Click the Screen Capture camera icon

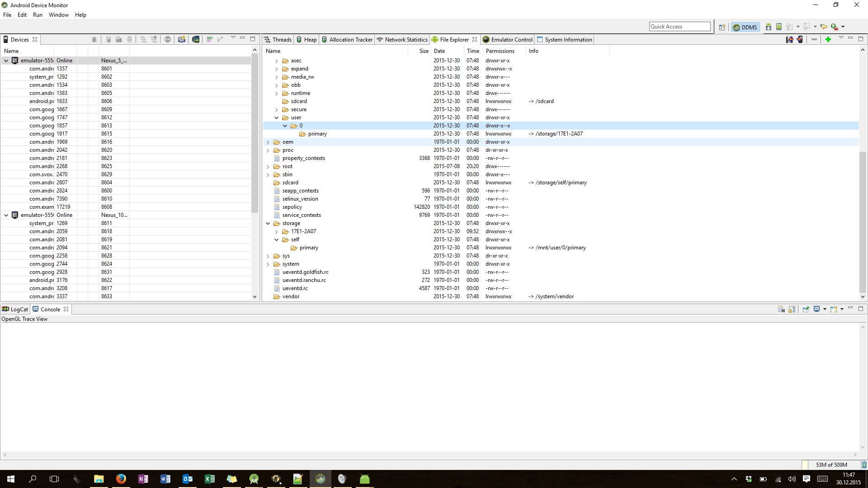pos(182,39)
